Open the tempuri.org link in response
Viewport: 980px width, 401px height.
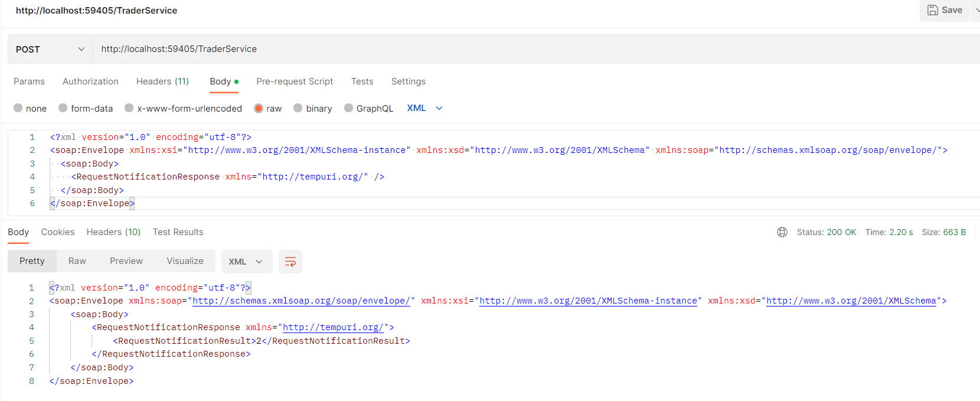pyautogui.click(x=333, y=327)
